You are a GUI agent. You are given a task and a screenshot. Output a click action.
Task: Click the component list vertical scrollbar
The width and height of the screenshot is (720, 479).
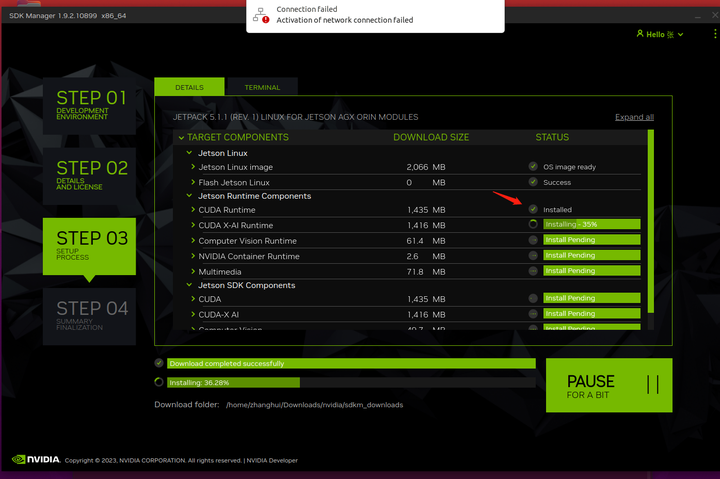(650, 221)
